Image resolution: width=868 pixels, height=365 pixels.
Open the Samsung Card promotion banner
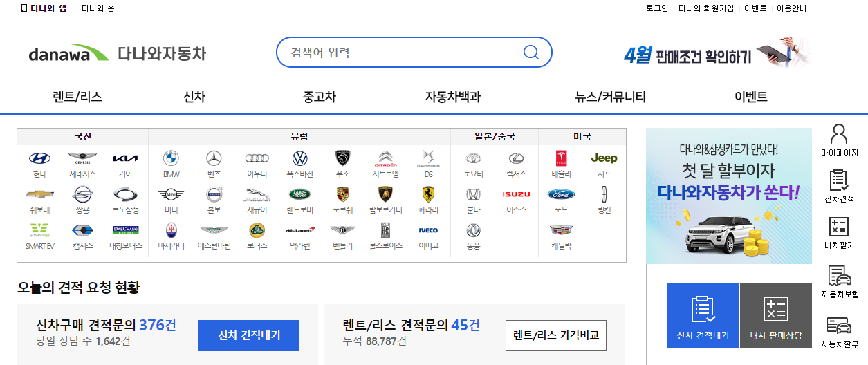pos(729,196)
